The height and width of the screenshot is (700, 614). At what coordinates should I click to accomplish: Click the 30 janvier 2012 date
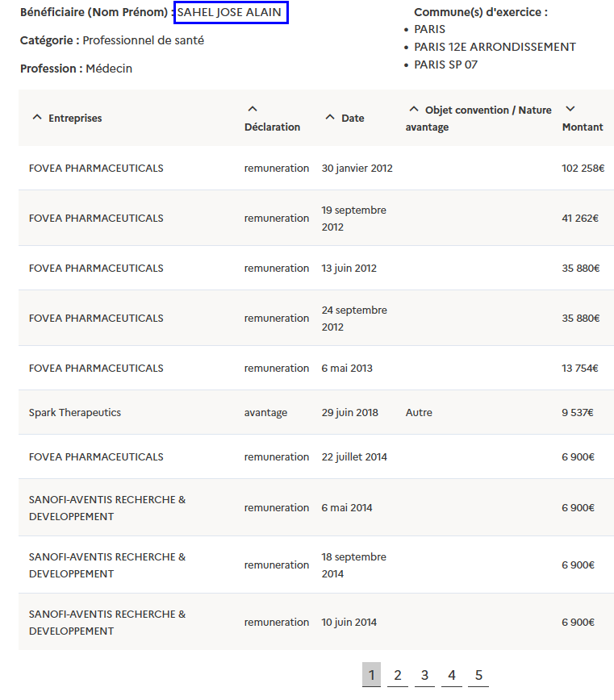pyautogui.click(x=357, y=169)
